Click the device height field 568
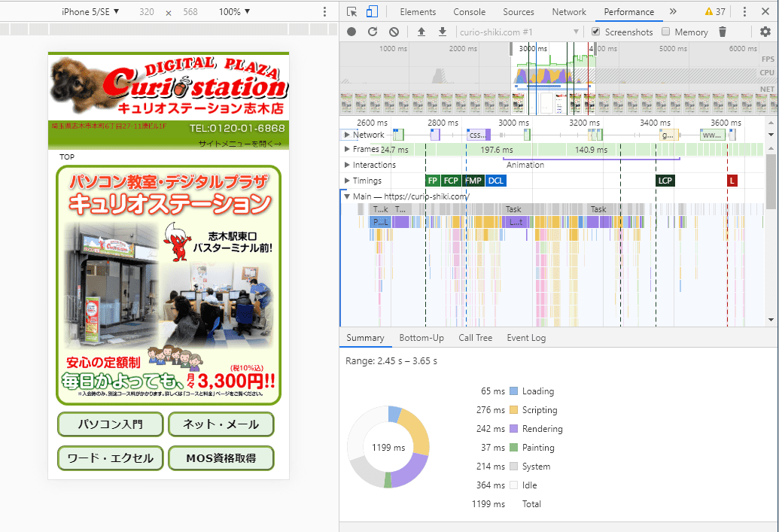Viewport: 779px width, 532px height. point(190,11)
